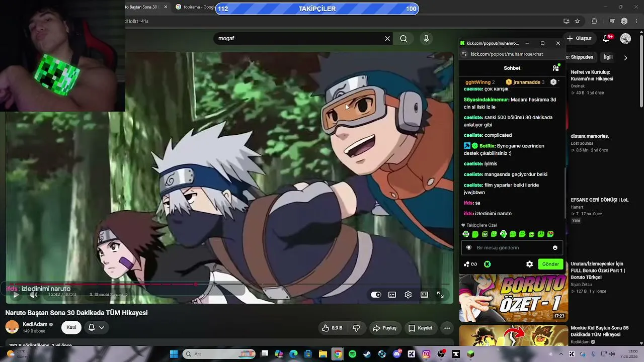Open the Kick channel points icon
The image size is (644, 362).
point(470,264)
